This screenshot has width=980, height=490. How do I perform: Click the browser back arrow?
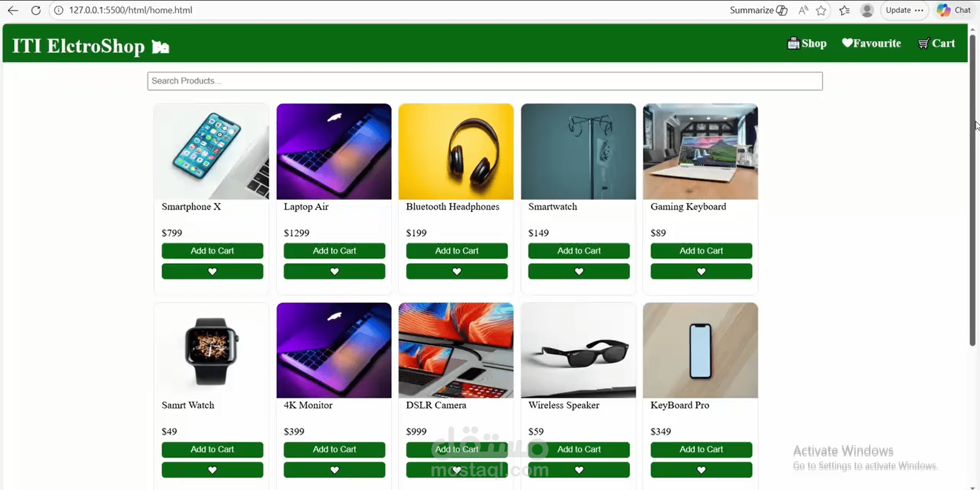click(12, 10)
